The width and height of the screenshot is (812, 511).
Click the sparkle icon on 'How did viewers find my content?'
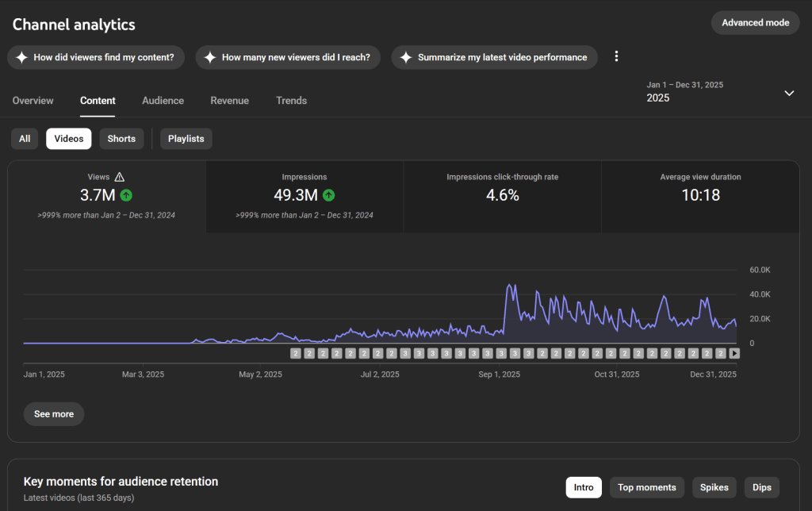[x=22, y=57]
